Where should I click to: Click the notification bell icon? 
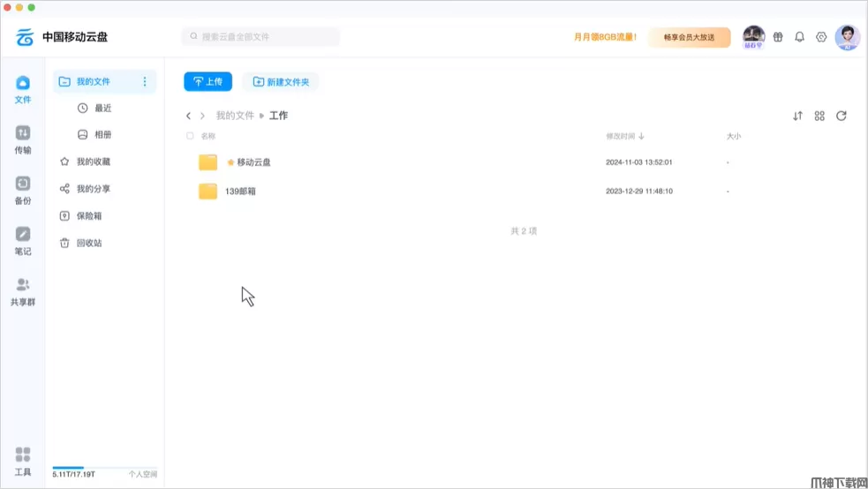[x=799, y=37]
